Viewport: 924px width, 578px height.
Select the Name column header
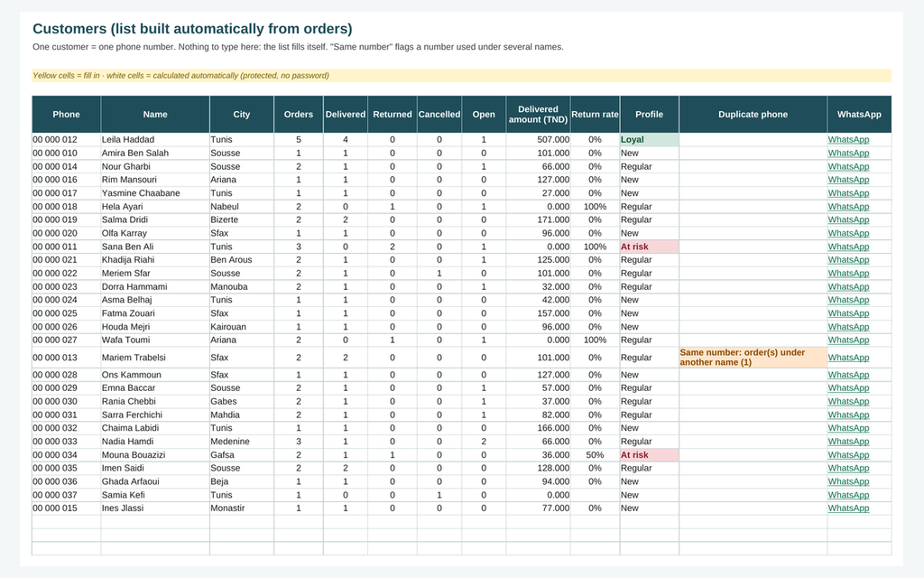155,115
